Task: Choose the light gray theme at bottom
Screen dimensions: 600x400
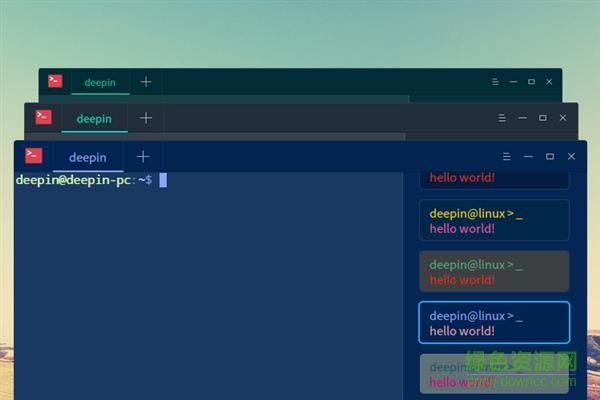Action: [494, 374]
